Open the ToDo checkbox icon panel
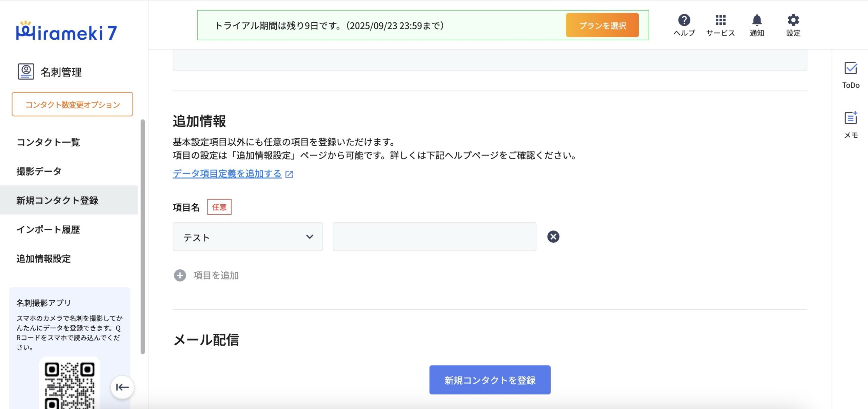 (850, 68)
